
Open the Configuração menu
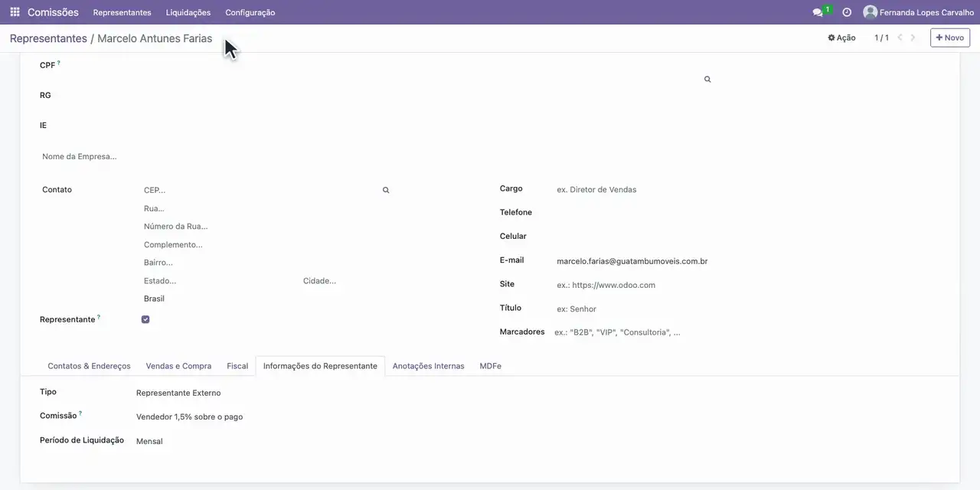point(250,12)
